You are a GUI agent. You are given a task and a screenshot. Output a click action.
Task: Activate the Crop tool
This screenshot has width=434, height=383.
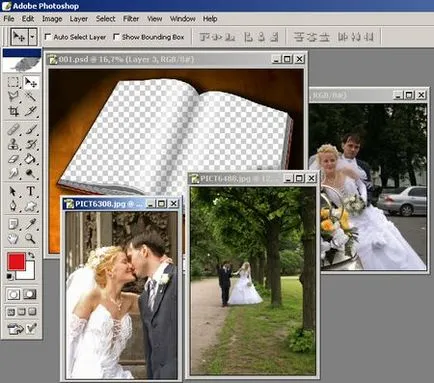point(13,111)
